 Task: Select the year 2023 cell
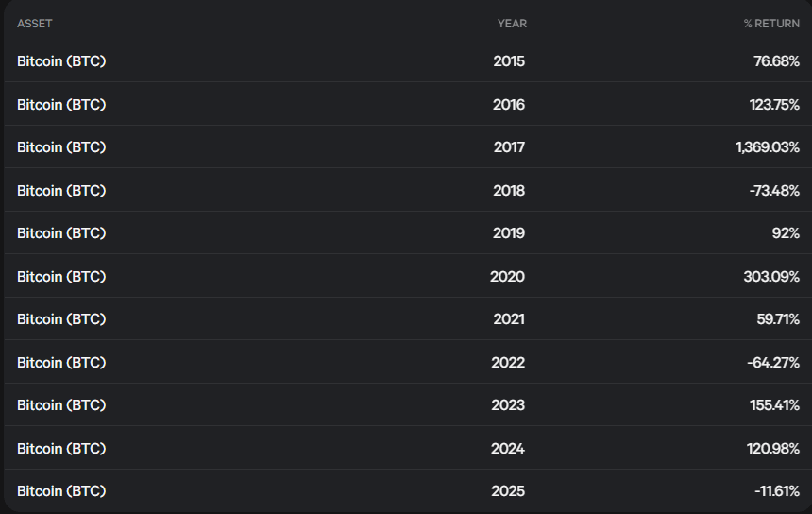(508, 405)
